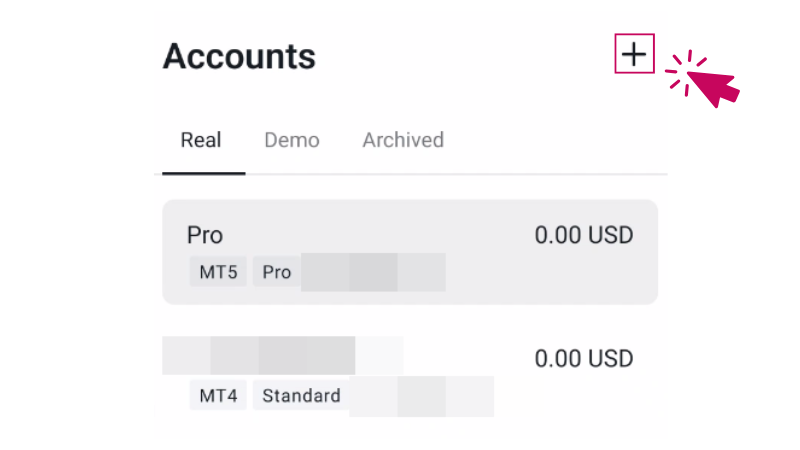Click the Pro account name title
The image size is (800, 450).
pos(205,235)
